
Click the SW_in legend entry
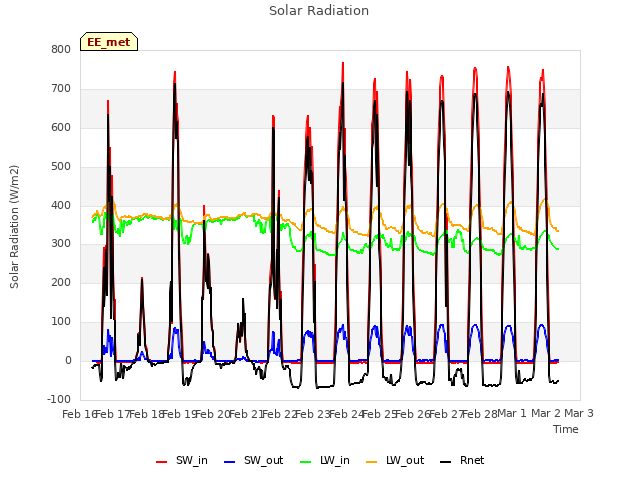pyautogui.click(x=182, y=460)
